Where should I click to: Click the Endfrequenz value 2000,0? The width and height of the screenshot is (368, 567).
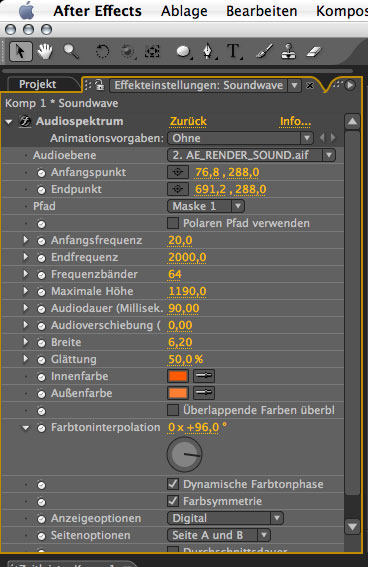click(187, 257)
